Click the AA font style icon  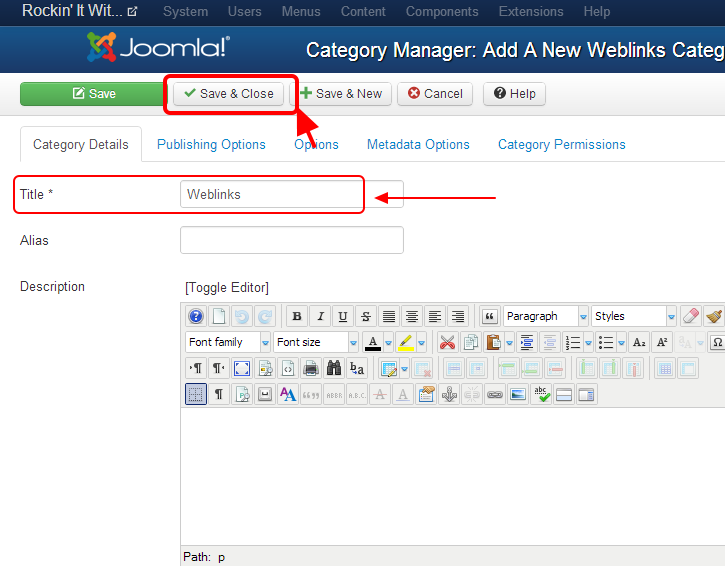pyautogui.click(x=288, y=394)
